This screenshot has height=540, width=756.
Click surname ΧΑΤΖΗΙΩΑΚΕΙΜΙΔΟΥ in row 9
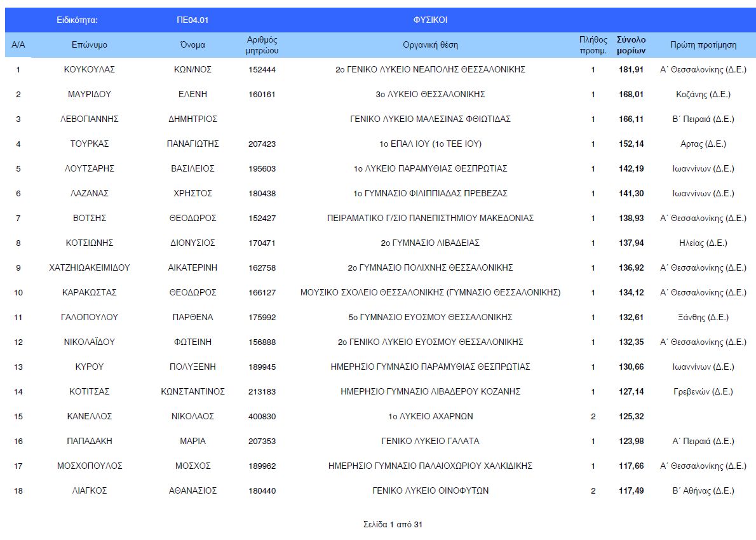pos(89,267)
